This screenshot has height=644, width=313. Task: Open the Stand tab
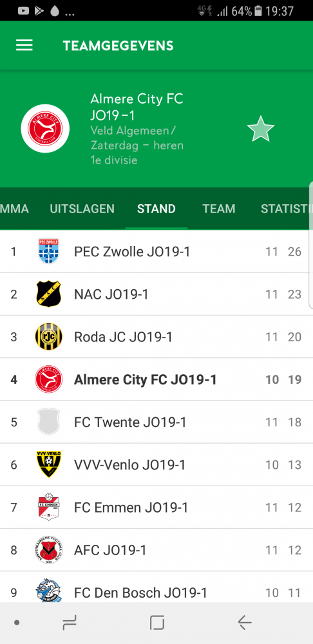tap(156, 209)
